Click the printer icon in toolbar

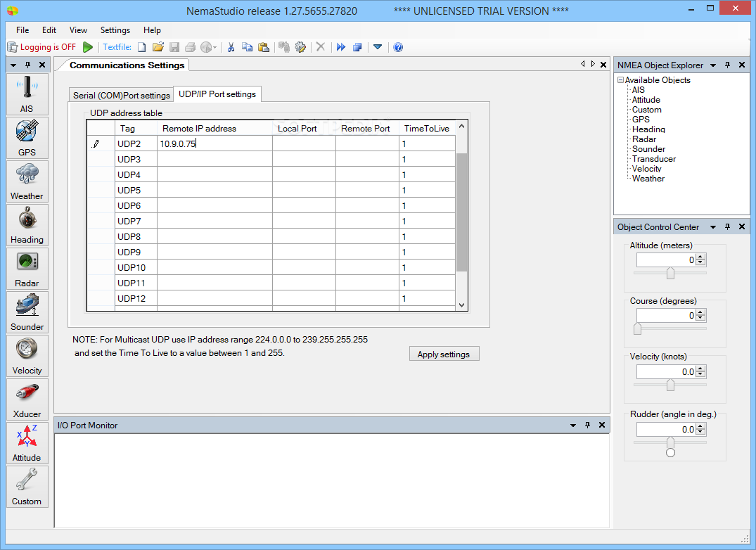(x=191, y=47)
